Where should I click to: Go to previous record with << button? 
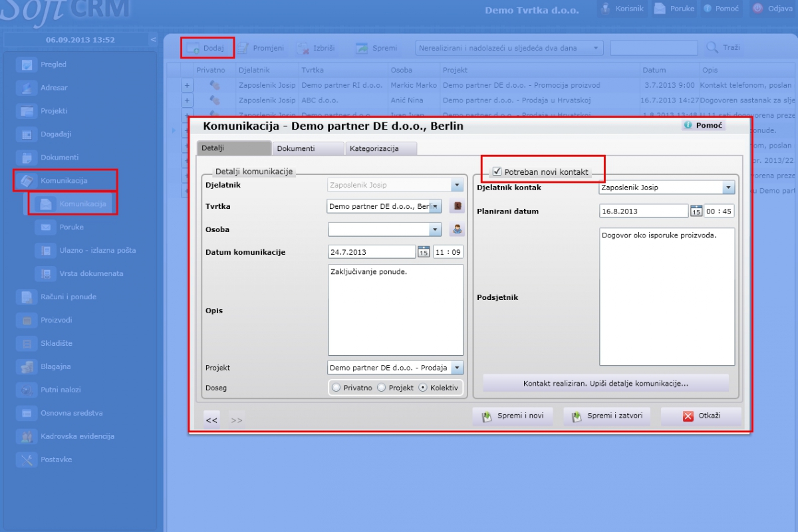pyautogui.click(x=211, y=419)
